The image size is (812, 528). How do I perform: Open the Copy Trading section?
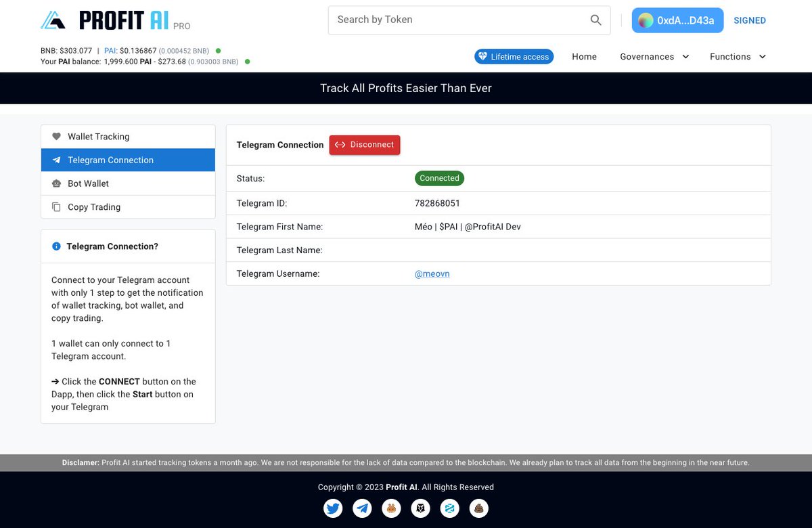point(128,207)
